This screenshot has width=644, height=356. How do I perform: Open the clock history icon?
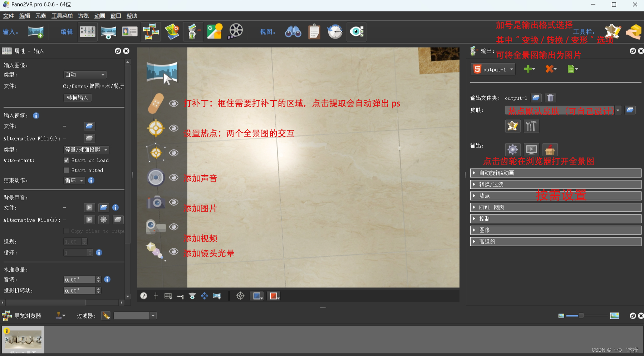[x=335, y=32]
